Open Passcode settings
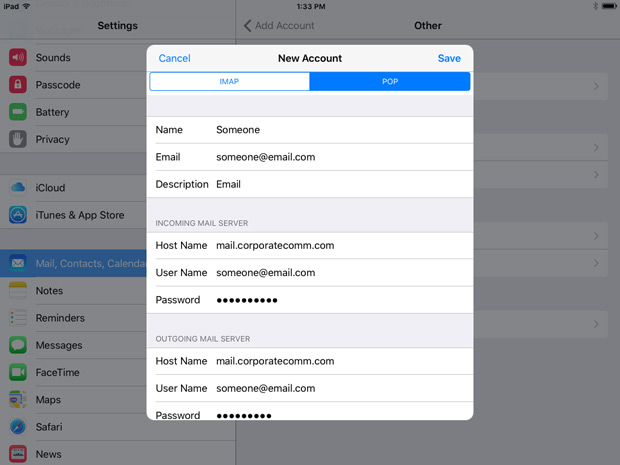Screen dimensions: 620x465 (73, 85)
